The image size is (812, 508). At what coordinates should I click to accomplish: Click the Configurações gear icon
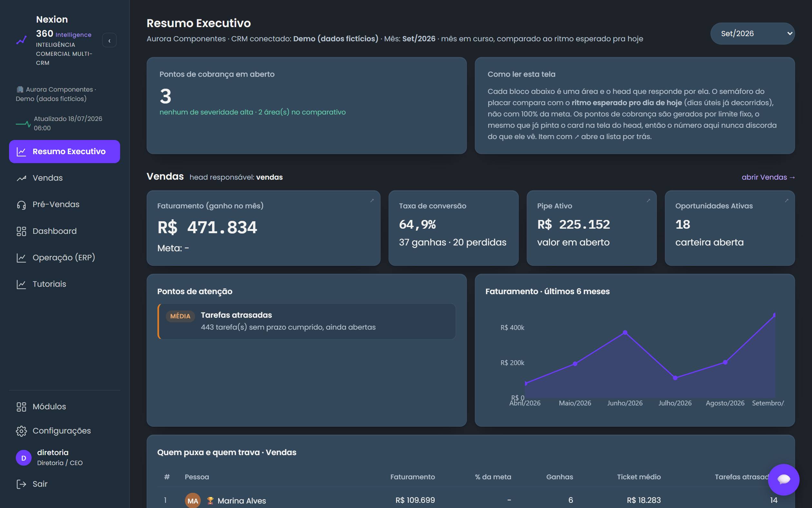[x=22, y=431]
